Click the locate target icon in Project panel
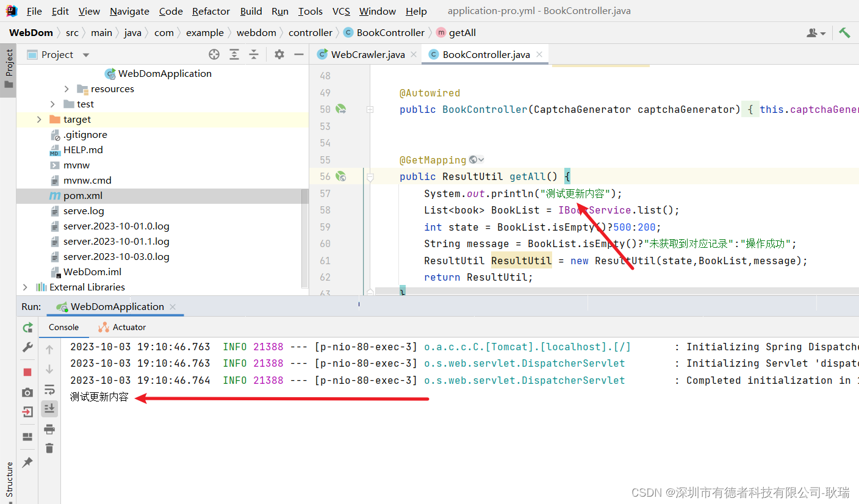The width and height of the screenshot is (859, 504). point(214,54)
